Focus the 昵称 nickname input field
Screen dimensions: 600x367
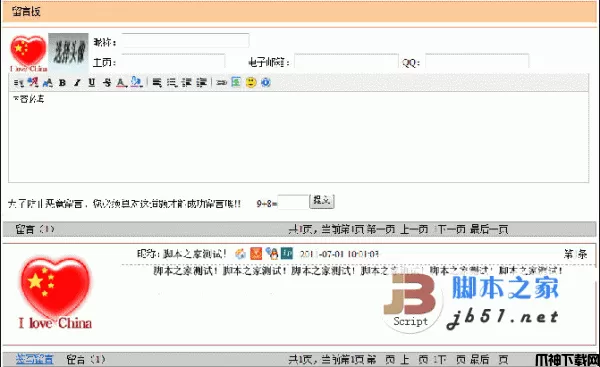pos(185,41)
